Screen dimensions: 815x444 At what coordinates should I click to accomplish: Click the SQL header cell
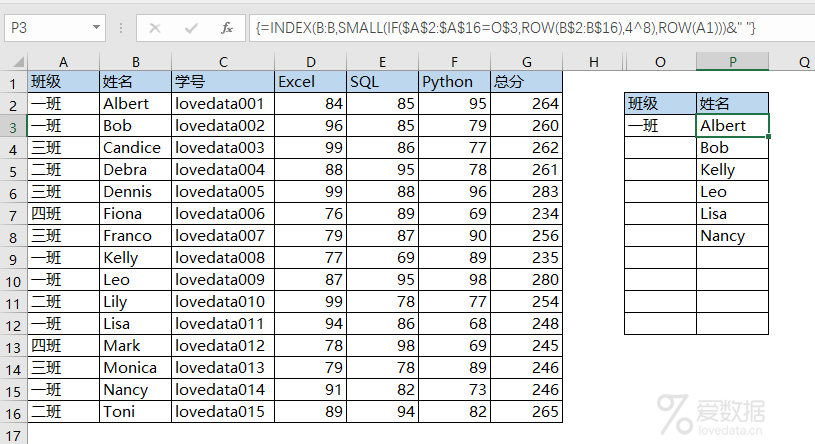click(383, 82)
